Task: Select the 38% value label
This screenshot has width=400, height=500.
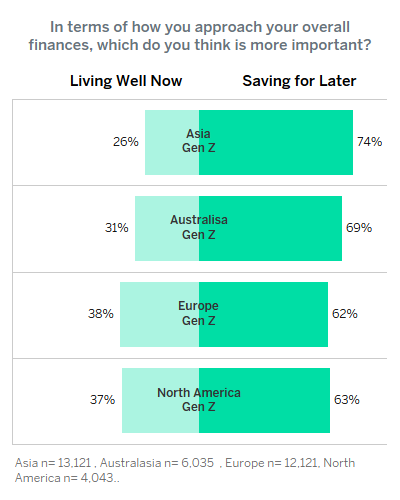Action: click(101, 314)
